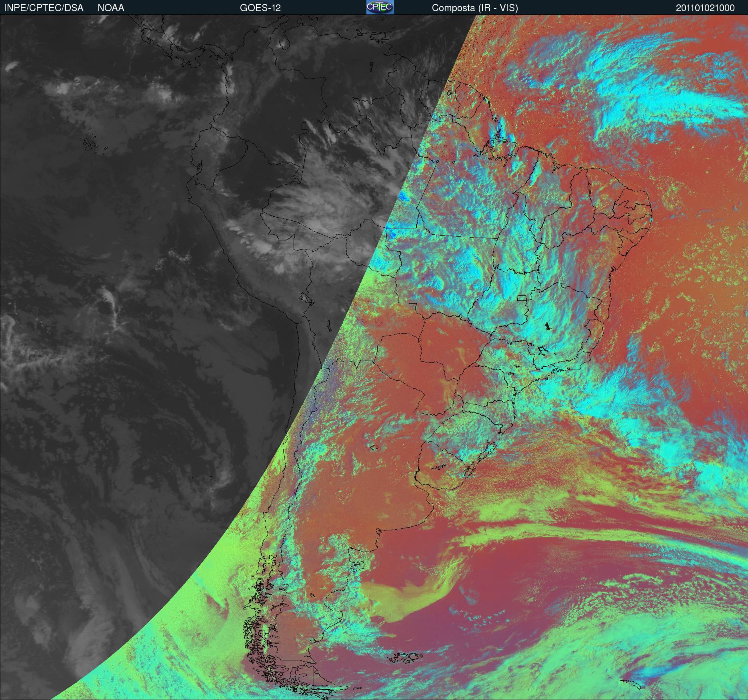This screenshot has height=700, width=748.
Task: Click the INPE/CPTEC/DSA header text
Action: [44, 8]
